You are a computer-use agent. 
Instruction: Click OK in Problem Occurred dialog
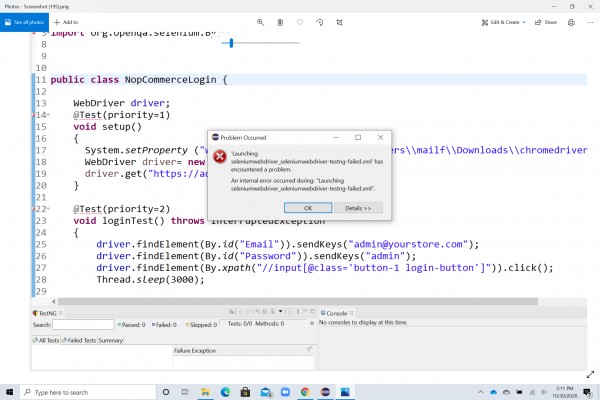click(308, 208)
